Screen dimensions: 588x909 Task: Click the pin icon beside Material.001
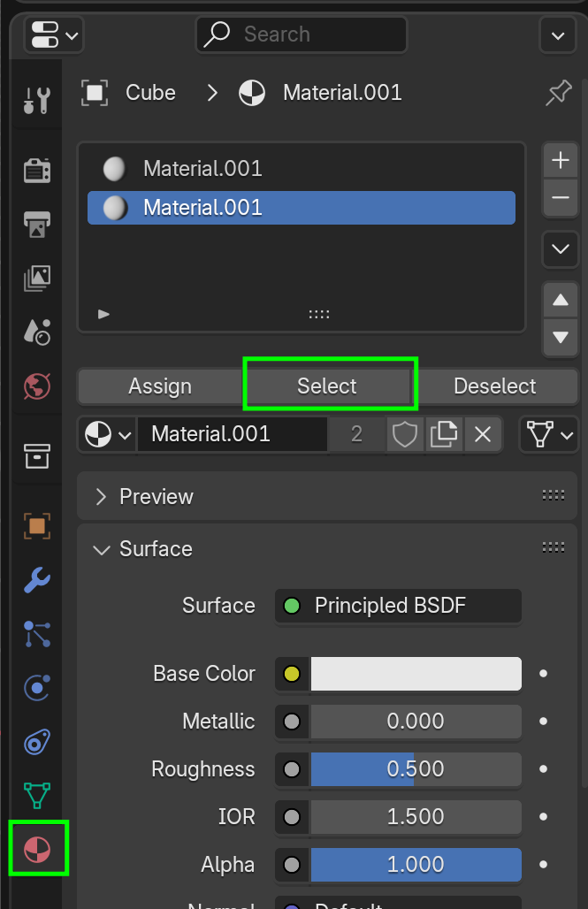click(558, 93)
